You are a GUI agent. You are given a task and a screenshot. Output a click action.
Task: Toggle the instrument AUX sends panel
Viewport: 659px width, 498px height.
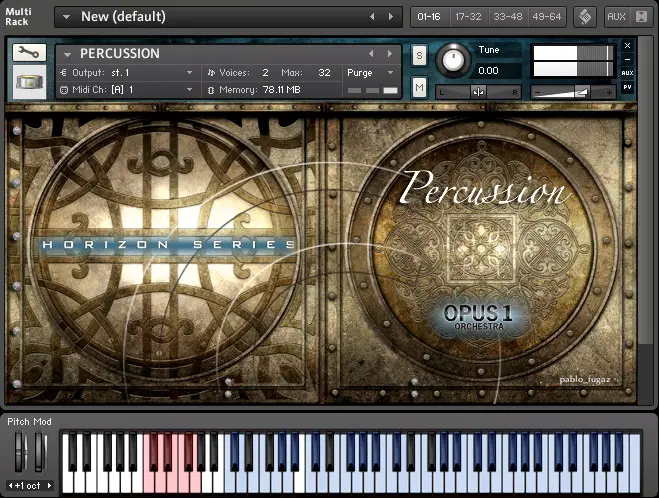tap(627, 73)
